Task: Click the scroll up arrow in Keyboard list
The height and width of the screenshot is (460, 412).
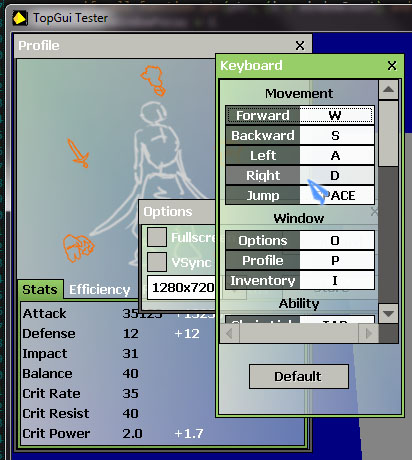Action: (388, 89)
